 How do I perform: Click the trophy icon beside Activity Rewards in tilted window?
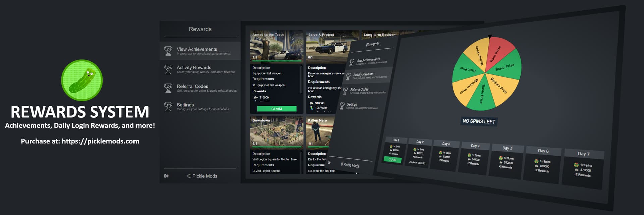[348, 77]
